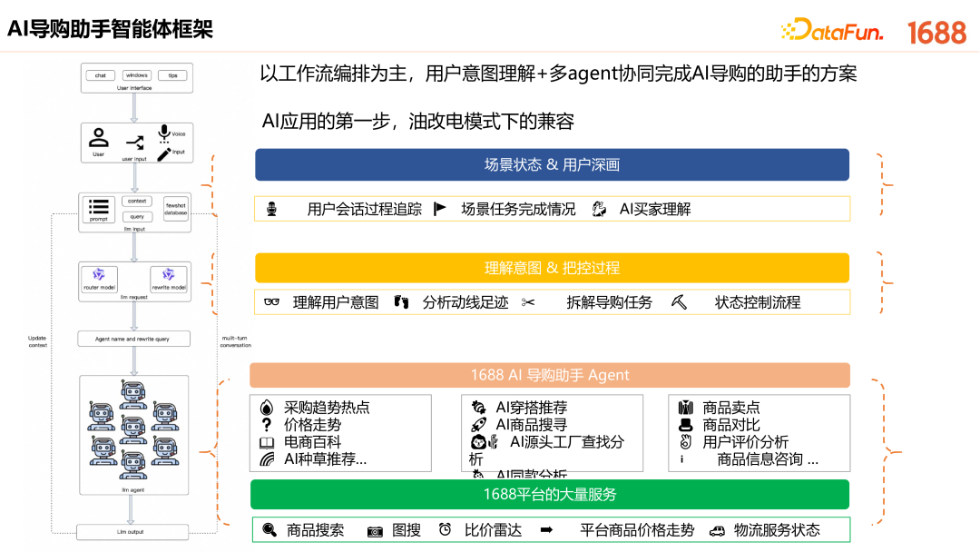The image size is (980, 552).
Task: Click the Update context label
Action: pos(37,341)
